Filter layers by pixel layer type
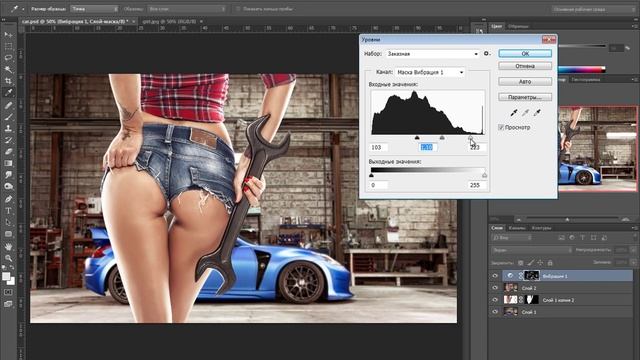The image size is (640, 360). [562, 238]
